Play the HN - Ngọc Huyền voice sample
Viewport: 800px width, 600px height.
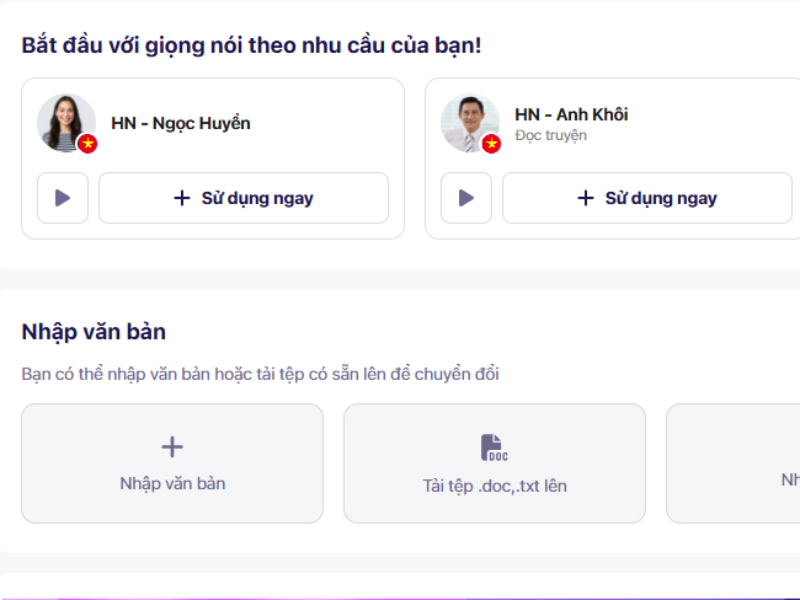click(63, 198)
